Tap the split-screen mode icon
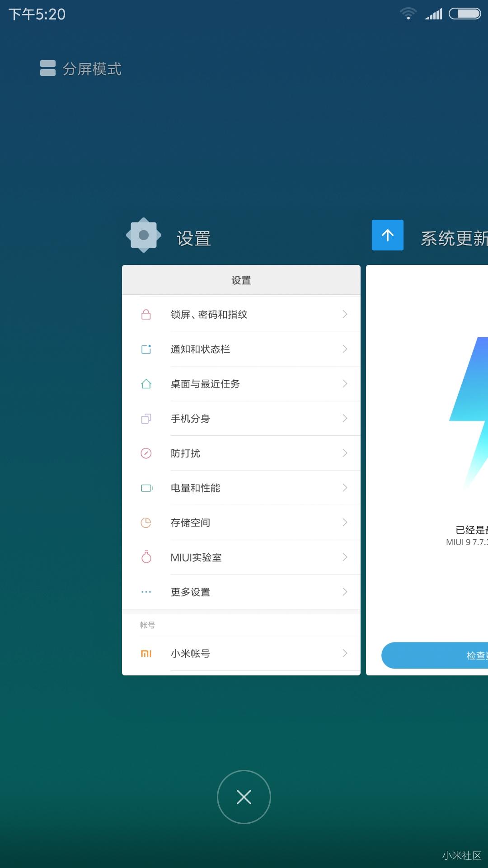The height and width of the screenshot is (868, 488). click(48, 68)
